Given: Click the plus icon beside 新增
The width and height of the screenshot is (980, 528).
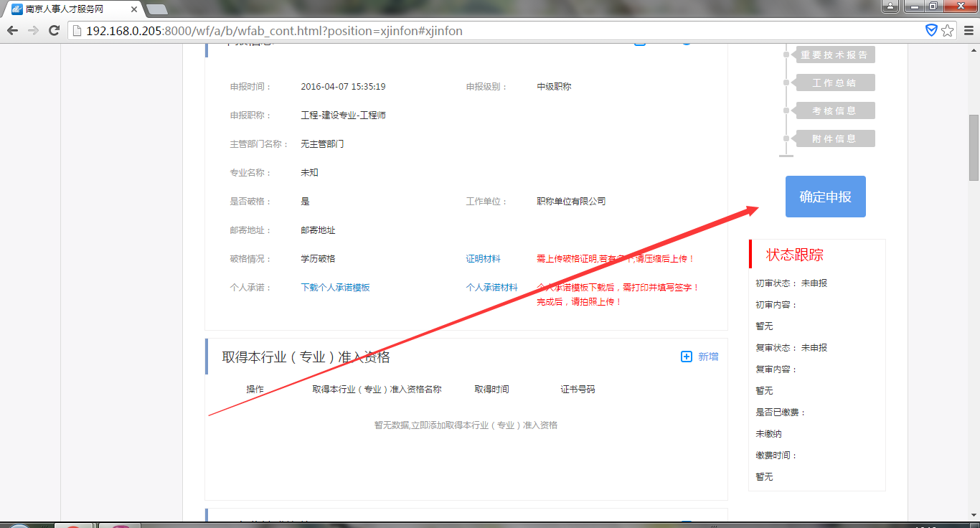Looking at the screenshot, I should (687, 357).
